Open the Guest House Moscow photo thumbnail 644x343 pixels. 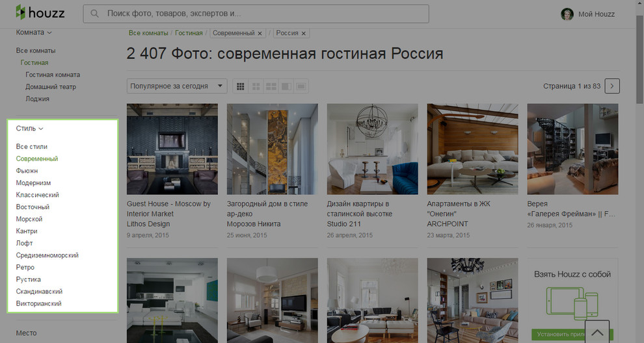(x=172, y=149)
